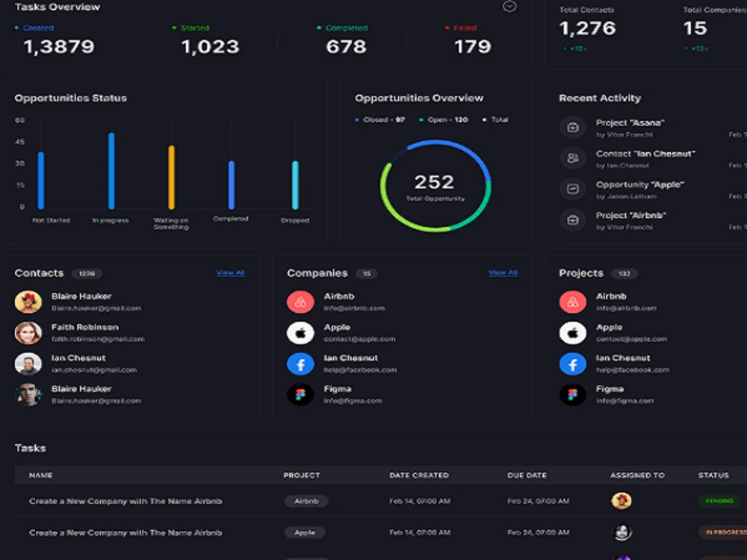Select the Completed bar in the chart
Image resolution: width=747 pixels, height=560 pixels.
click(x=232, y=184)
